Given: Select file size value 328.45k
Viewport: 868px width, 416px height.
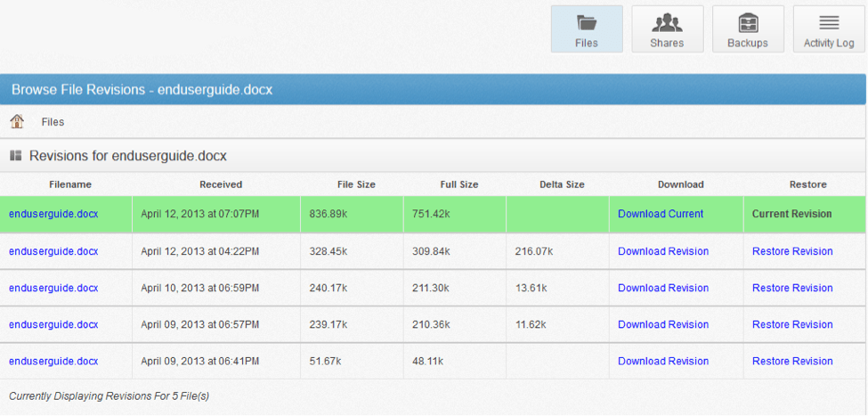Looking at the screenshot, I should 329,251.
